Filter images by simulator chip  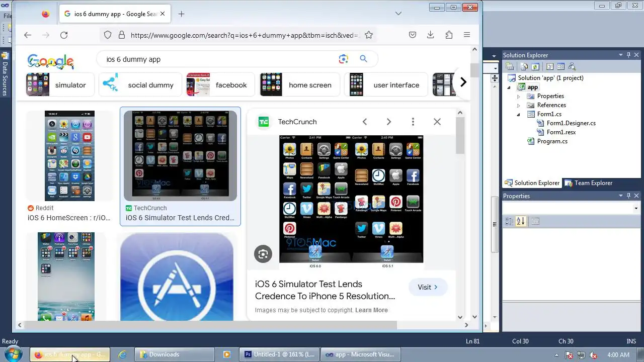pyautogui.click(x=60, y=85)
